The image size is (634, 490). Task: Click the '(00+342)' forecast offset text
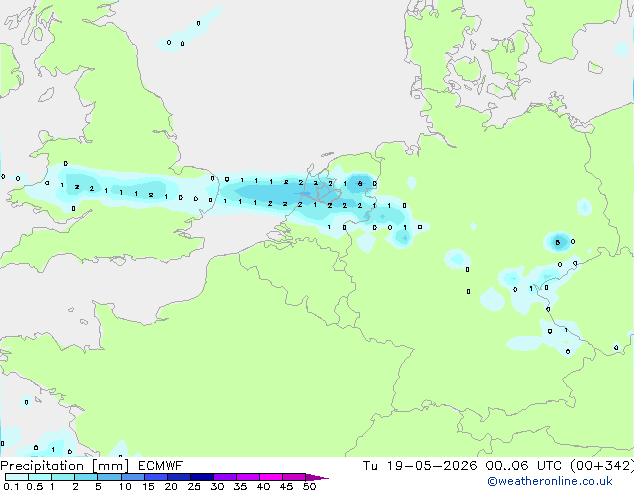[601, 466]
